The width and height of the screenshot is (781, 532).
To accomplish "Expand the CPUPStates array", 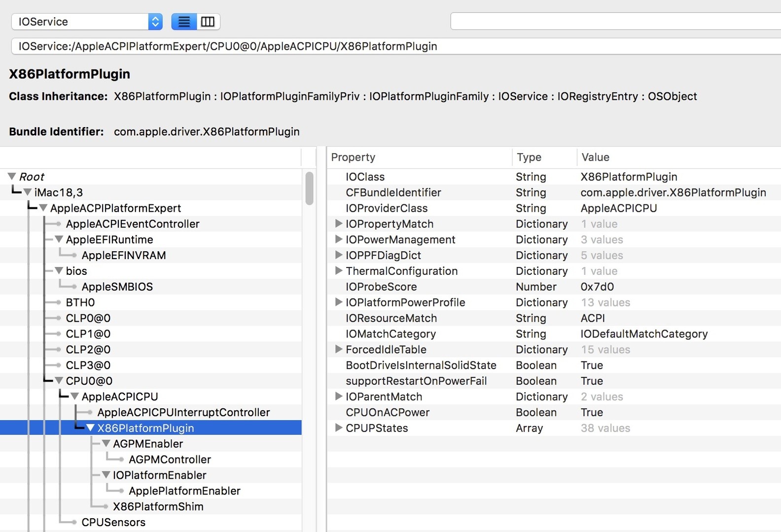I will (339, 428).
